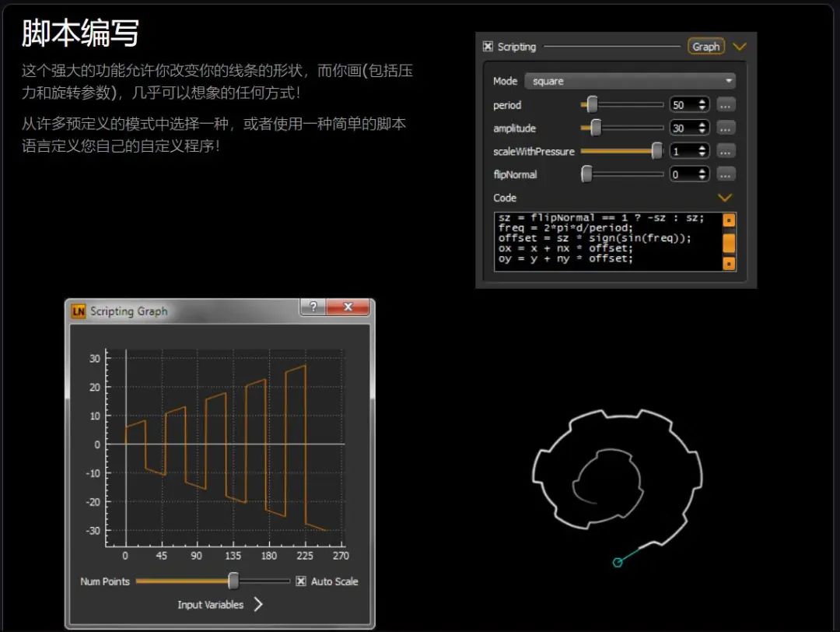This screenshot has width=840, height=632.
Task: Open the amplitude expression editor via '...' button
Action: pos(726,128)
